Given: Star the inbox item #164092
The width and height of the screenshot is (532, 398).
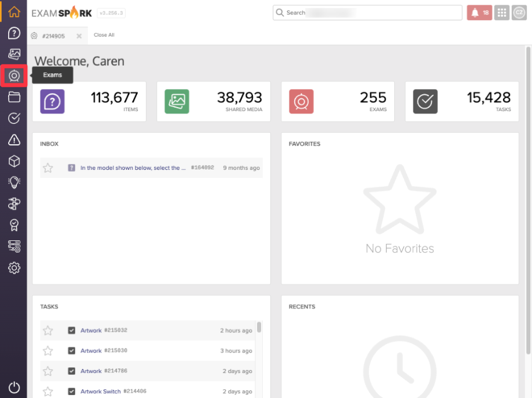Looking at the screenshot, I should point(48,168).
